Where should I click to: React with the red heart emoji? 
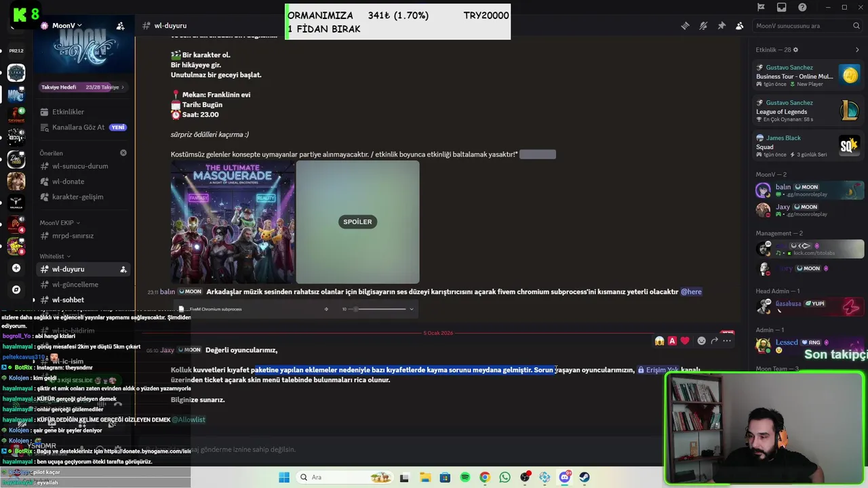(685, 341)
